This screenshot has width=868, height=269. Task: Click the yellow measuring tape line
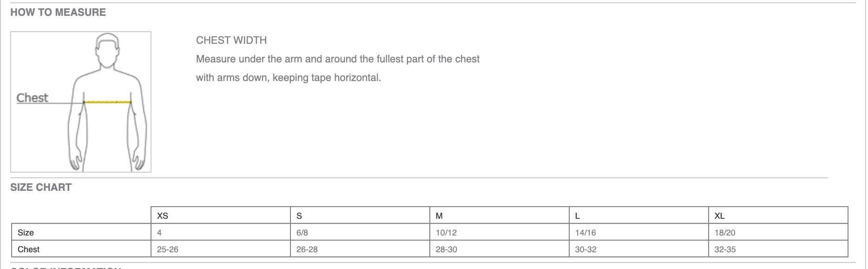click(107, 101)
